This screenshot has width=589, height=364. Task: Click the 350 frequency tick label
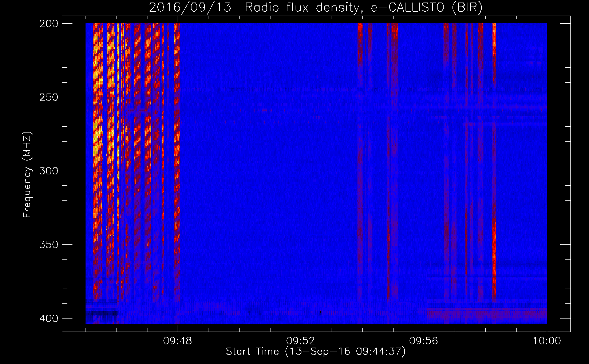click(x=48, y=244)
